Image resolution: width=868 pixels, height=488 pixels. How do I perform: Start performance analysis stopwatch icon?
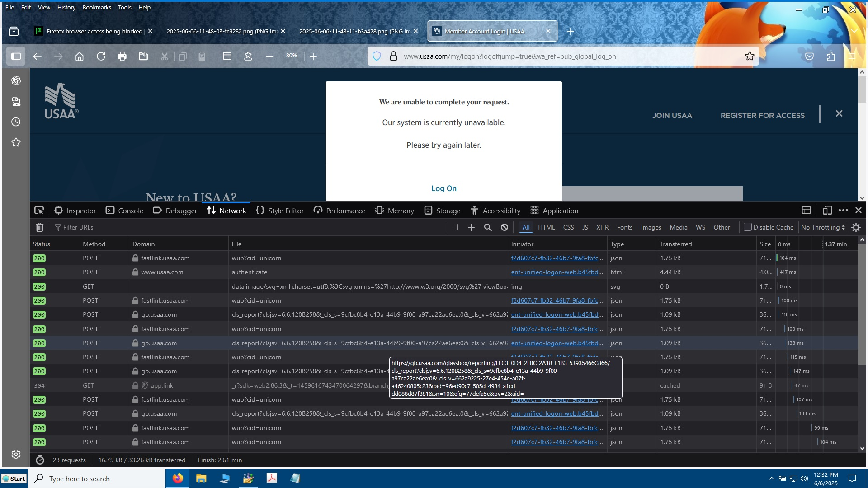40,460
